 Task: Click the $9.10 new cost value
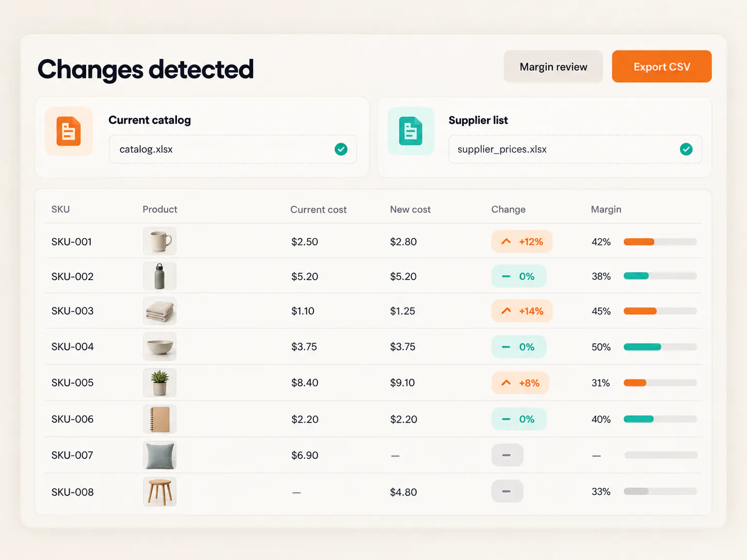[x=402, y=383]
